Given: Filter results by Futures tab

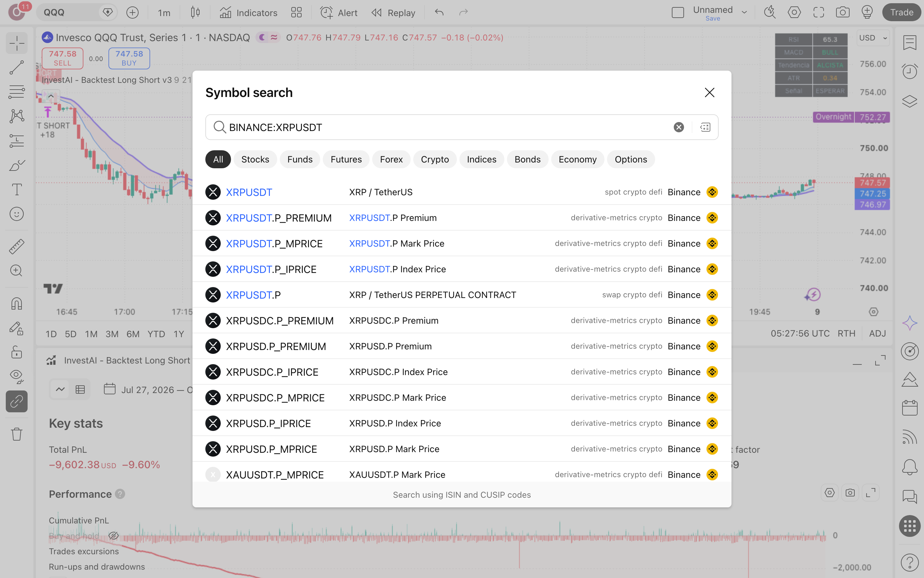Looking at the screenshot, I should (x=346, y=159).
